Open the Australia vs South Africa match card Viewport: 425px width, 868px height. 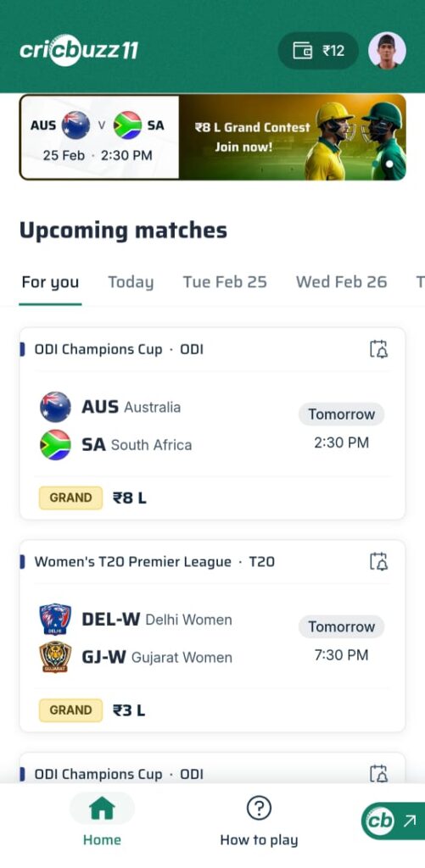click(x=213, y=424)
